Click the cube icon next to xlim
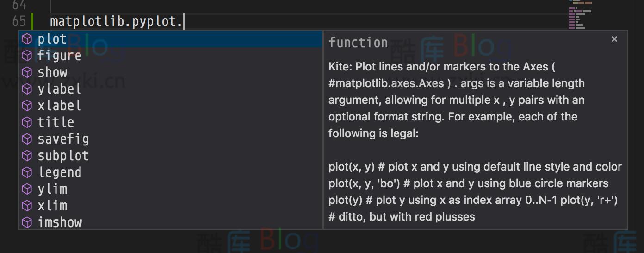 (x=27, y=206)
